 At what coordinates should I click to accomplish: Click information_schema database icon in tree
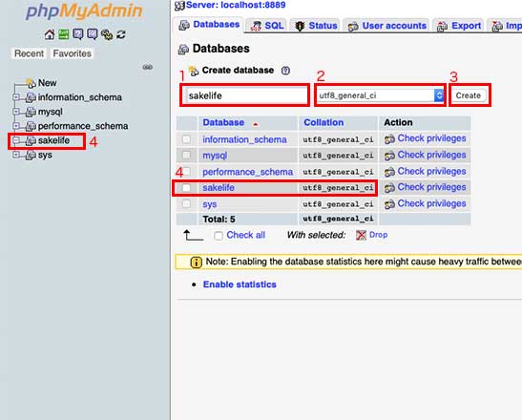click(x=31, y=97)
